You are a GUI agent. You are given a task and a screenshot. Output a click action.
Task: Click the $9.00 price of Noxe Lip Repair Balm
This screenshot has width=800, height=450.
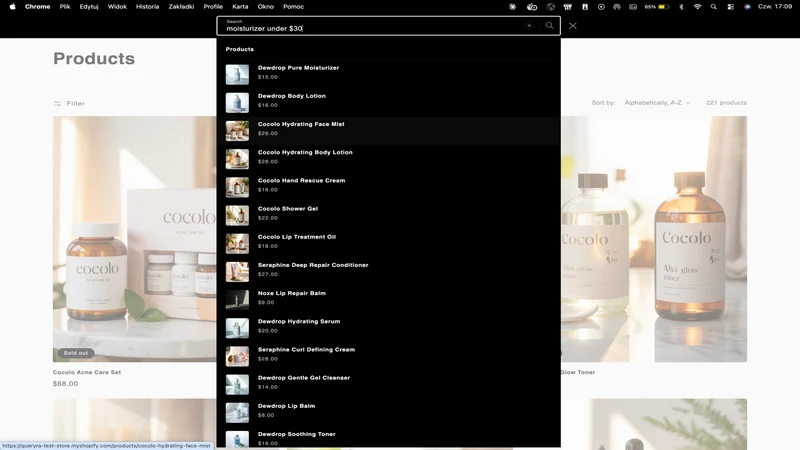[266, 303]
